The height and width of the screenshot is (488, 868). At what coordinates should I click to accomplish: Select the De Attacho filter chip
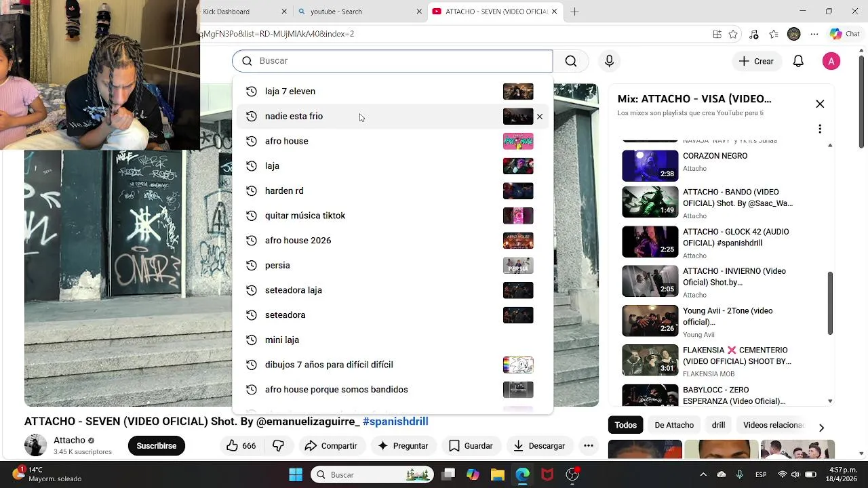(x=674, y=425)
